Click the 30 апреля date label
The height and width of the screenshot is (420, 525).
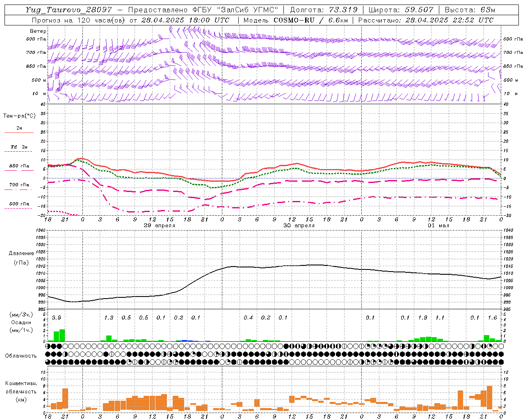[299, 226]
